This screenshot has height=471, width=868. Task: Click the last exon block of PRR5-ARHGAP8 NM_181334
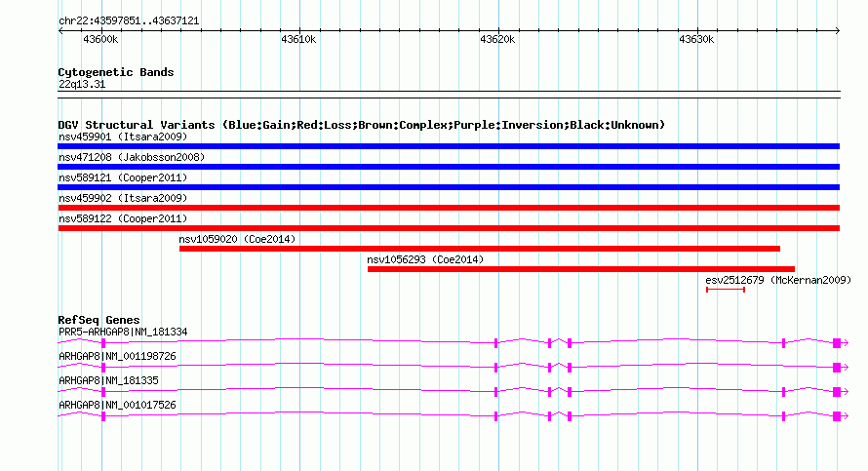coord(837,343)
